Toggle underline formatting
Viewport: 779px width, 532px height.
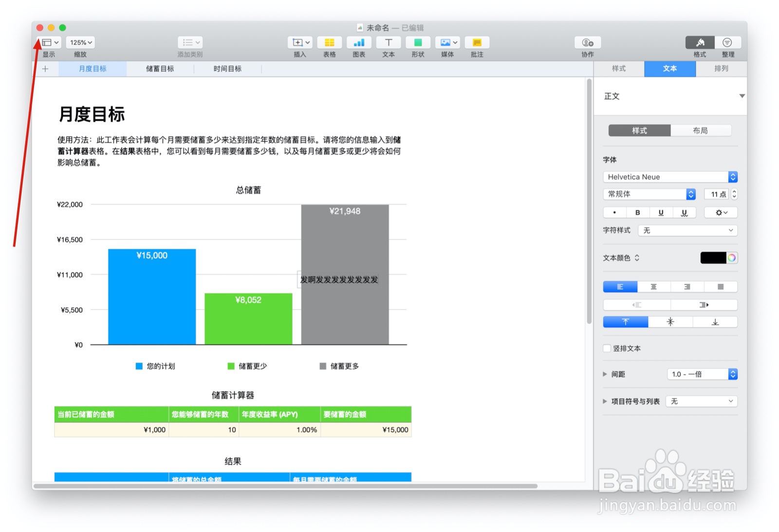[661, 212]
